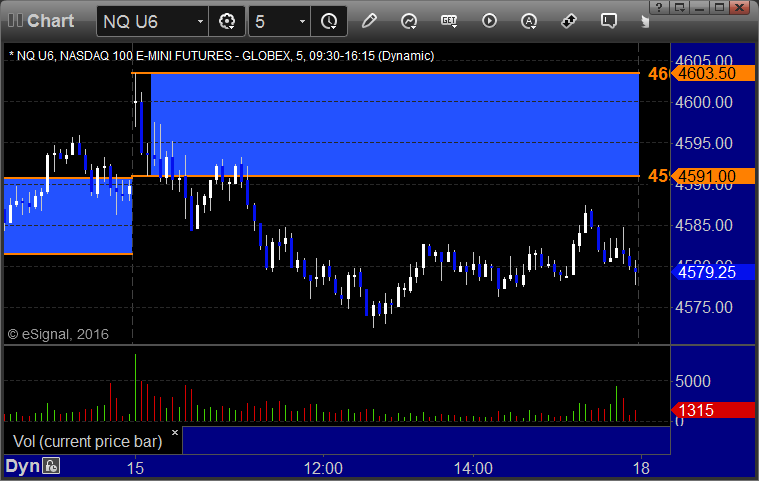This screenshot has height=481, width=759.
Task: Click the symbol settings gear icon
Action: point(227,22)
